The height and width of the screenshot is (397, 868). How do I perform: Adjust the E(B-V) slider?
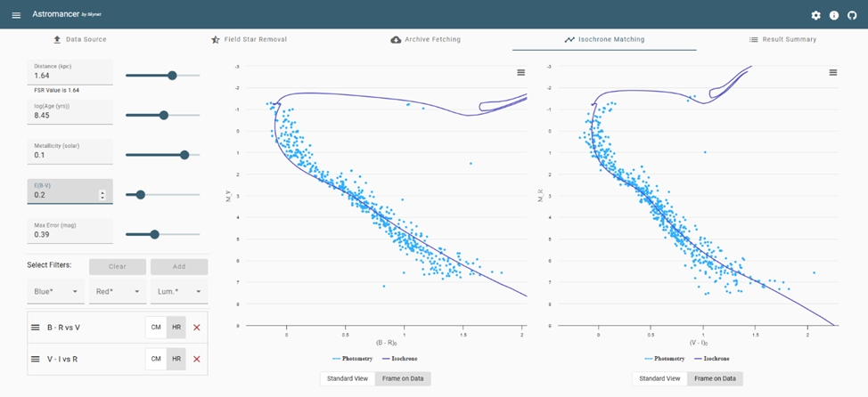140,195
